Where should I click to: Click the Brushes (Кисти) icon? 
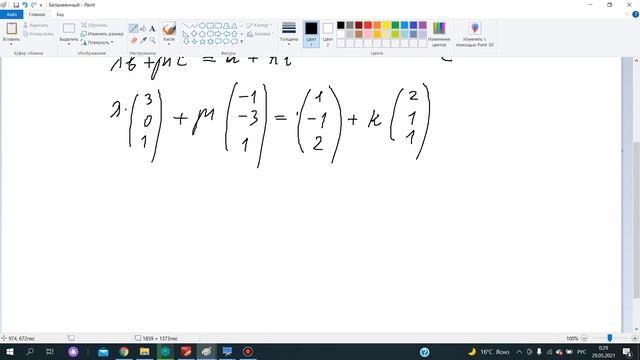pyautogui.click(x=169, y=29)
